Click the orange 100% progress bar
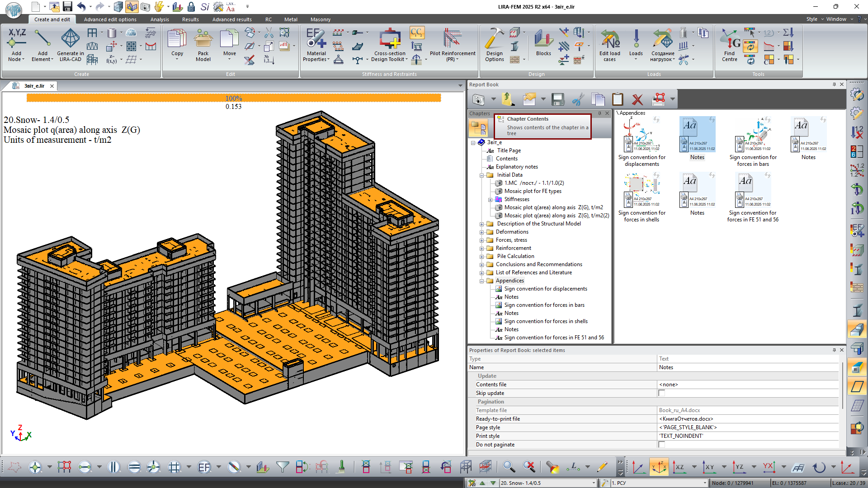The image size is (868, 488). click(233, 98)
